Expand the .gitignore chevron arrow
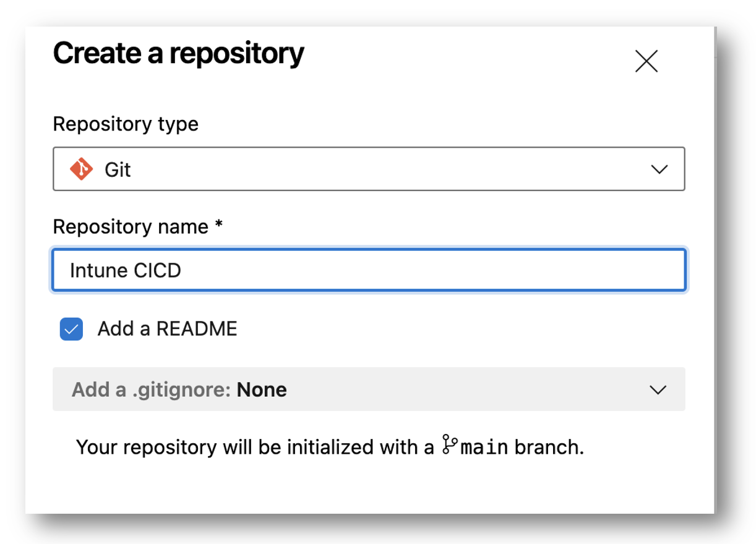The width and height of the screenshot is (756, 544). (658, 389)
